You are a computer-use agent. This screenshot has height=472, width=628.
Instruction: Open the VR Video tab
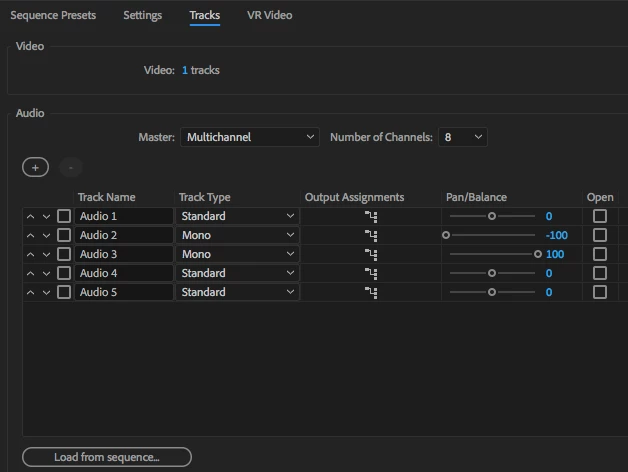[270, 15]
